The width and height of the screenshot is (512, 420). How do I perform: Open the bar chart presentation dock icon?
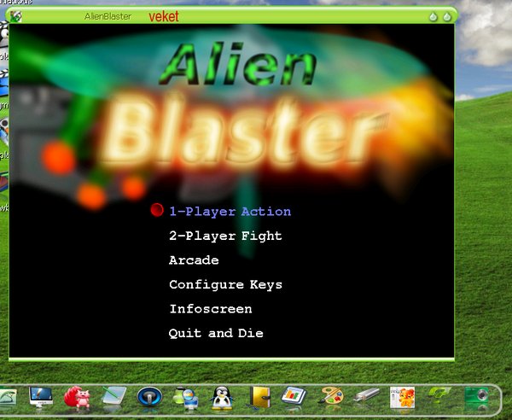(294, 396)
